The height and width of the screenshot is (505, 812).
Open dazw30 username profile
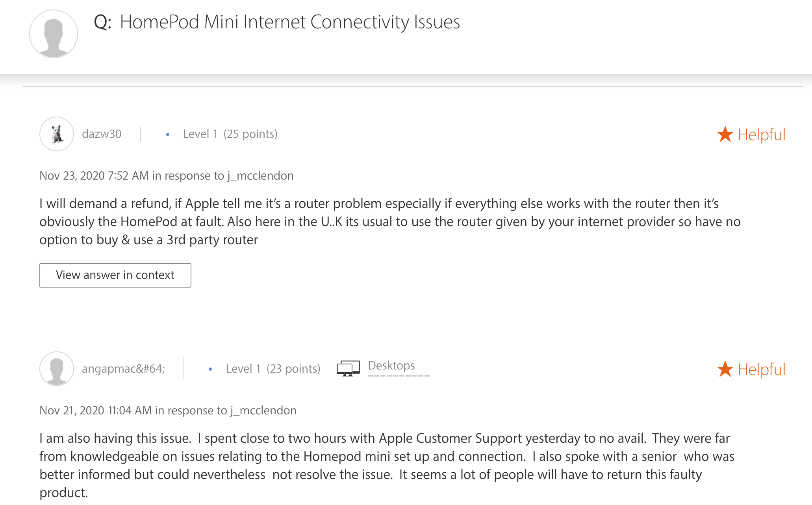click(102, 134)
